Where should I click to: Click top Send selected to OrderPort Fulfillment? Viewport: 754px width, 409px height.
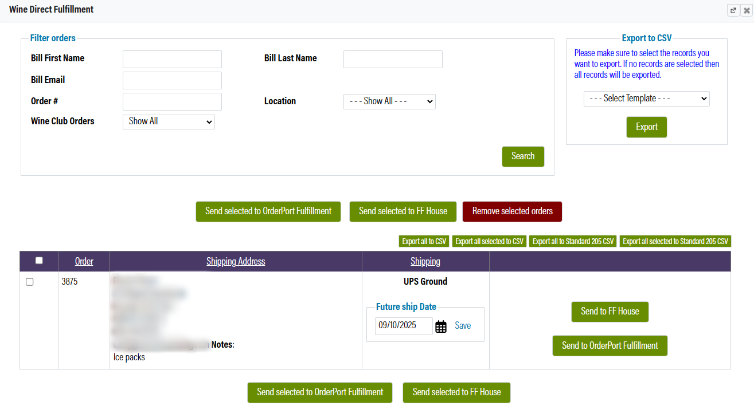[268, 211]
